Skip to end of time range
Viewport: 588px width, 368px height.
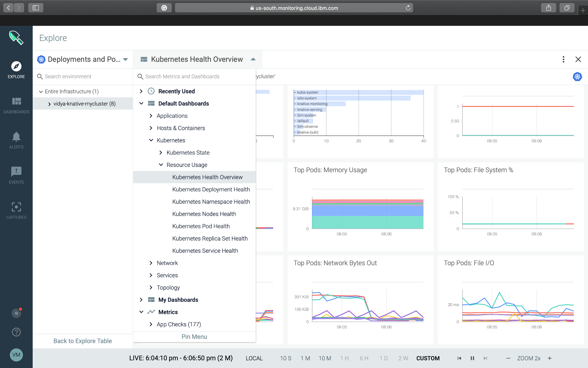coord(485,358)
